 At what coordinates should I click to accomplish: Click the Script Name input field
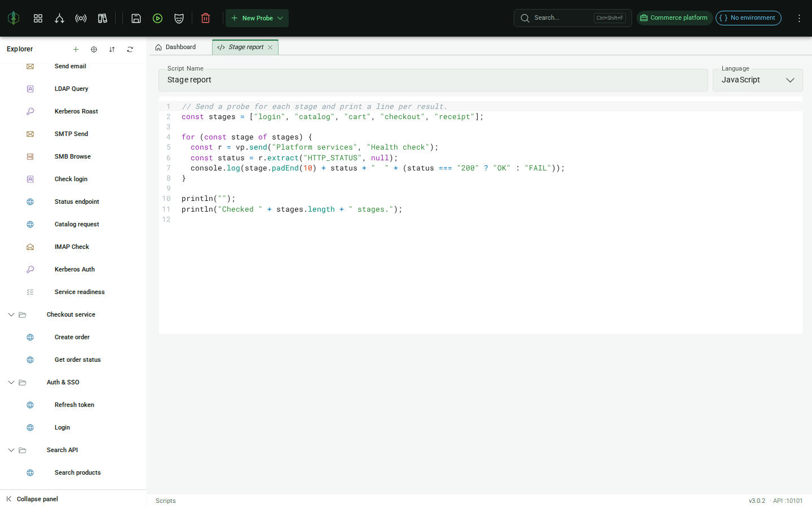pyautogui.click(x=433, y=80)
